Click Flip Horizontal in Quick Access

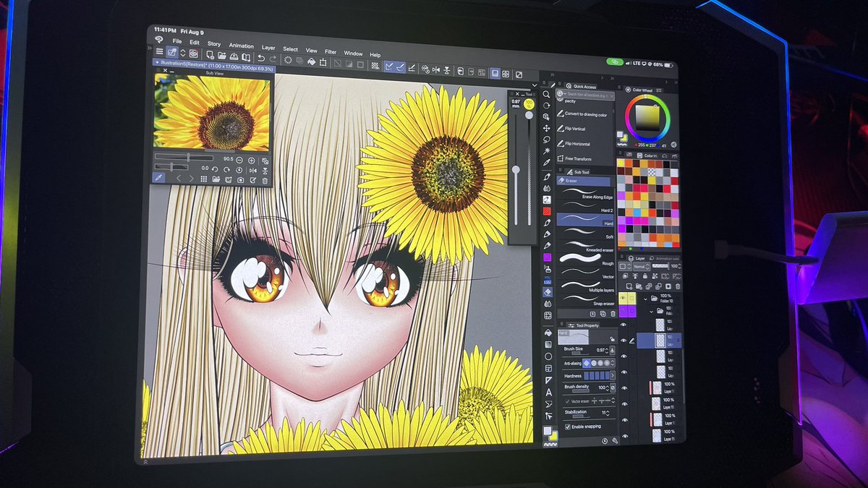(577, 144)
